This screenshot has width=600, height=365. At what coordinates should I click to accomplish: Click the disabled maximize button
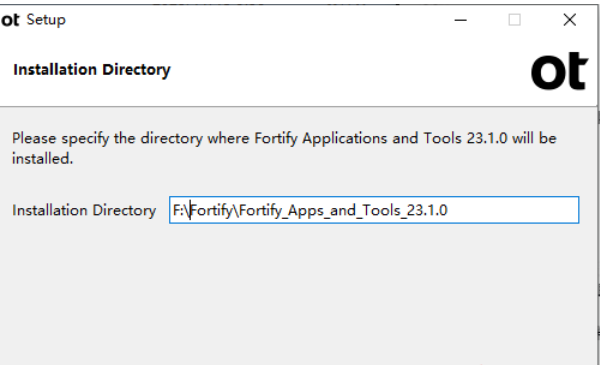[514, 20]
